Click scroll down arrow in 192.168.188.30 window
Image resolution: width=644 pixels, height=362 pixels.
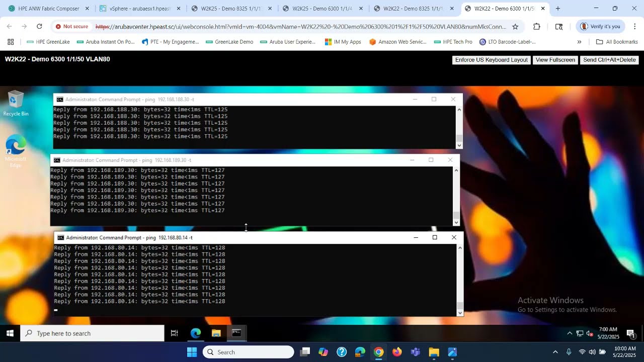[x=459, y=145]
